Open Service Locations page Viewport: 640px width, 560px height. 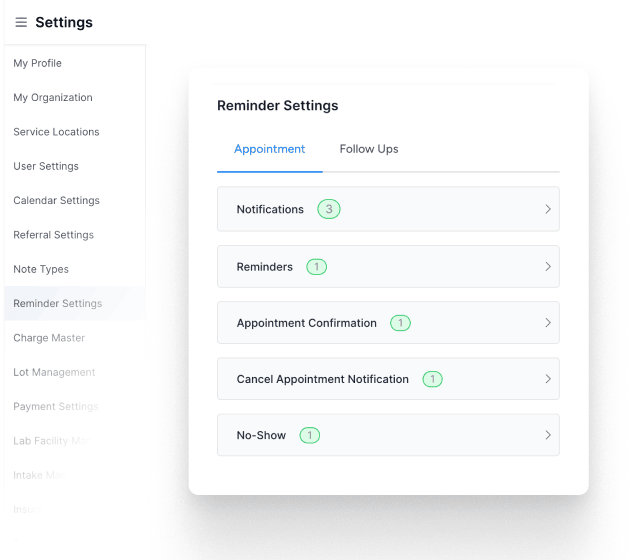pos(56,132)
